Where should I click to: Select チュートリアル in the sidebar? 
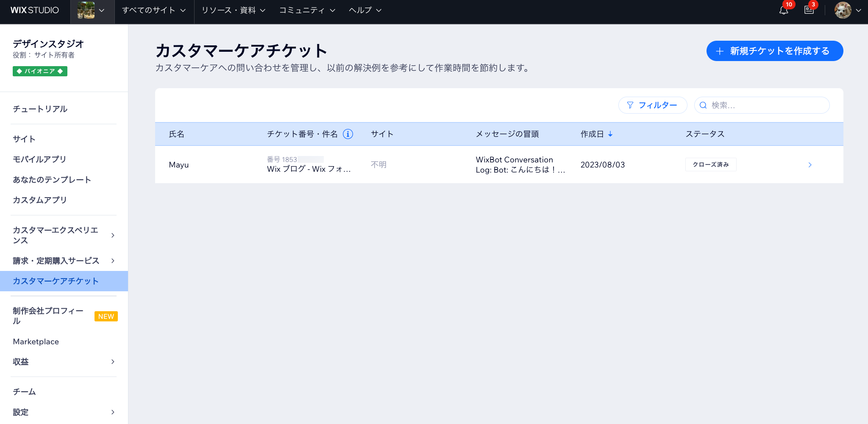click(40, 109)
